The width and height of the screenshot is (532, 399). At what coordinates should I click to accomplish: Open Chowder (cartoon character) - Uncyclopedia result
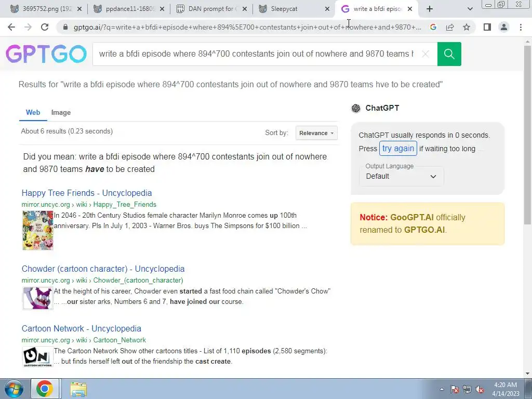[x=103, y=269]
